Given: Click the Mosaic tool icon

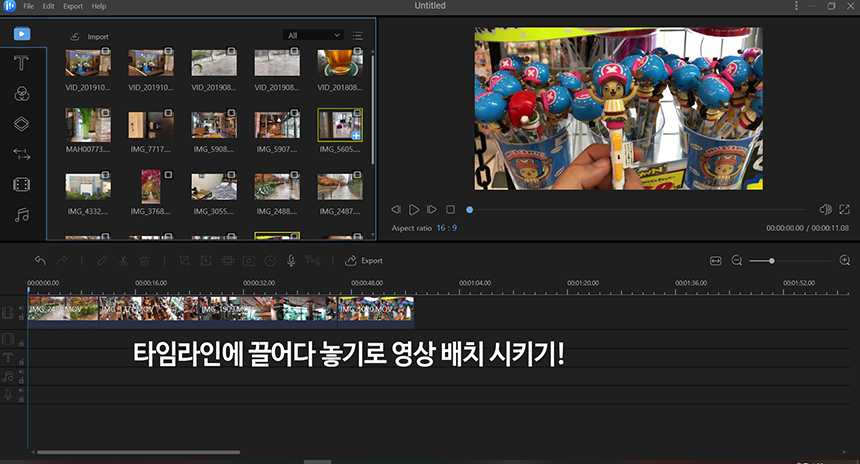Looking at the screenshot, I should coord(228,261).
